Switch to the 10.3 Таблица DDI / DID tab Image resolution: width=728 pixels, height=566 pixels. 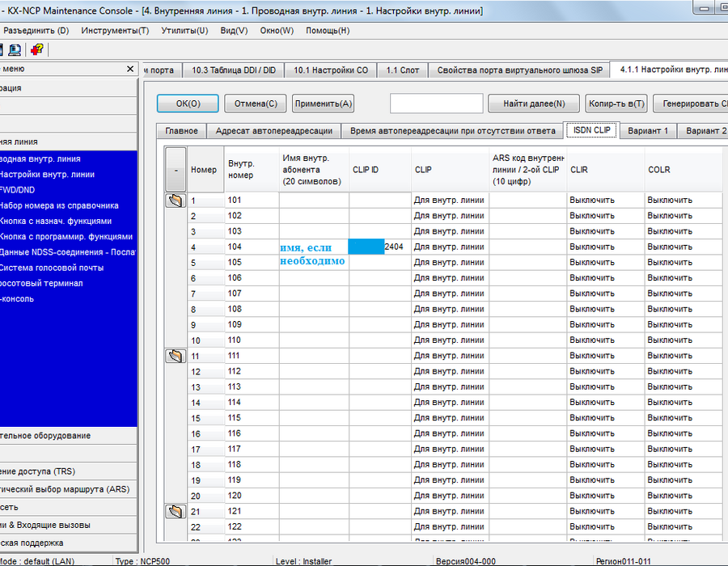pyautogui.click(x=234, y=70)
